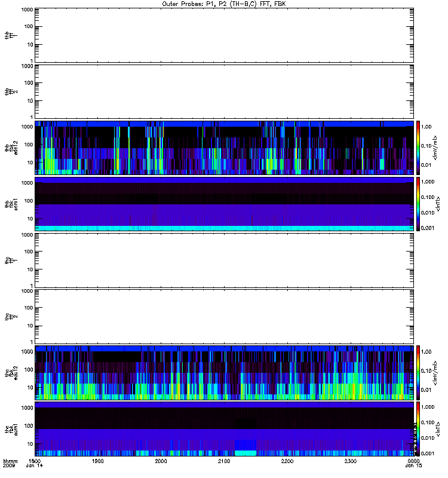Click the 1.000 value on thc scm1 color bar
448x478 pixels.
click(427, 407)
